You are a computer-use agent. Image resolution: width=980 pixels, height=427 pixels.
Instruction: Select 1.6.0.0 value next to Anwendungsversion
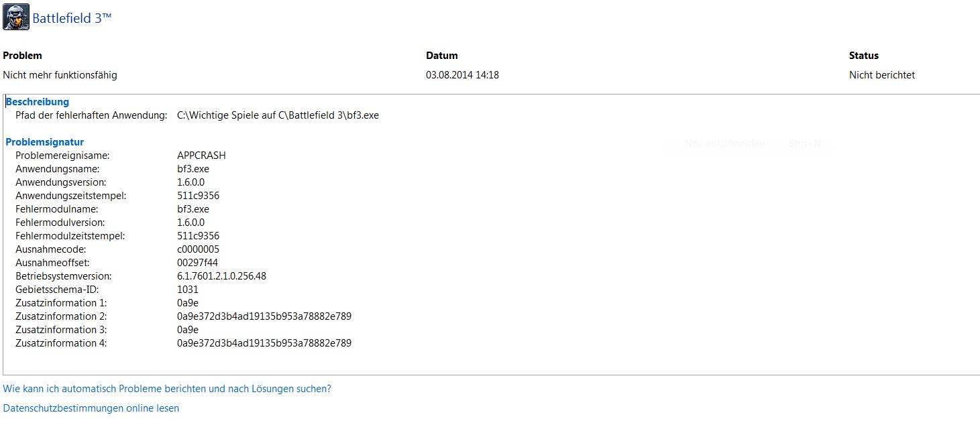coord(190,182)
